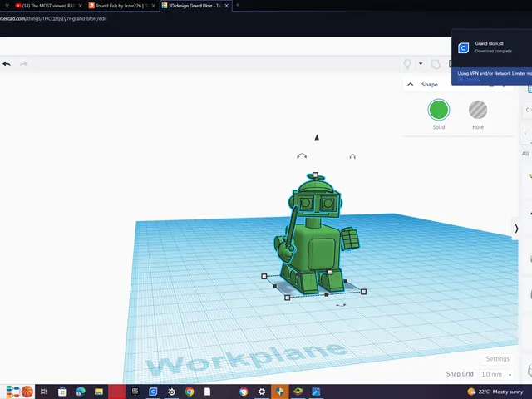
Task: Open the highlighted blue shield app in the taskbar
Action: click(x=279, y=392)
